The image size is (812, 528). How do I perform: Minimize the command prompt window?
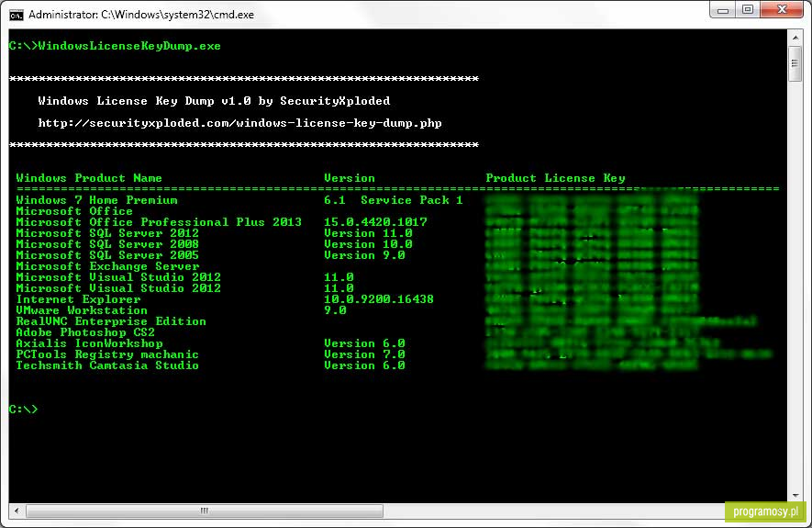pyautogui.click(x=723, y=10)
